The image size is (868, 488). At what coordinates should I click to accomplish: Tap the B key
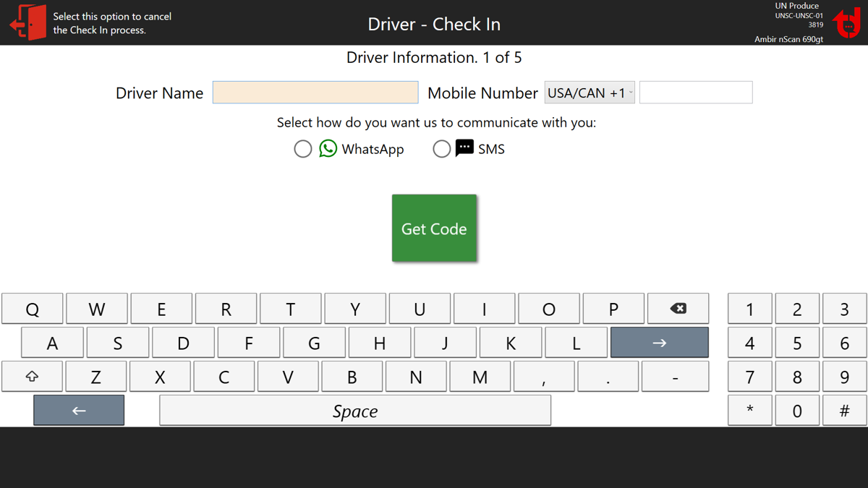tap(352, 377)
